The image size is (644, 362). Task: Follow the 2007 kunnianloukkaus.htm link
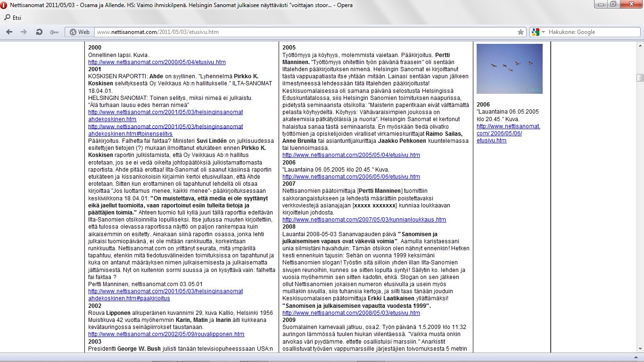coord(364,220)
